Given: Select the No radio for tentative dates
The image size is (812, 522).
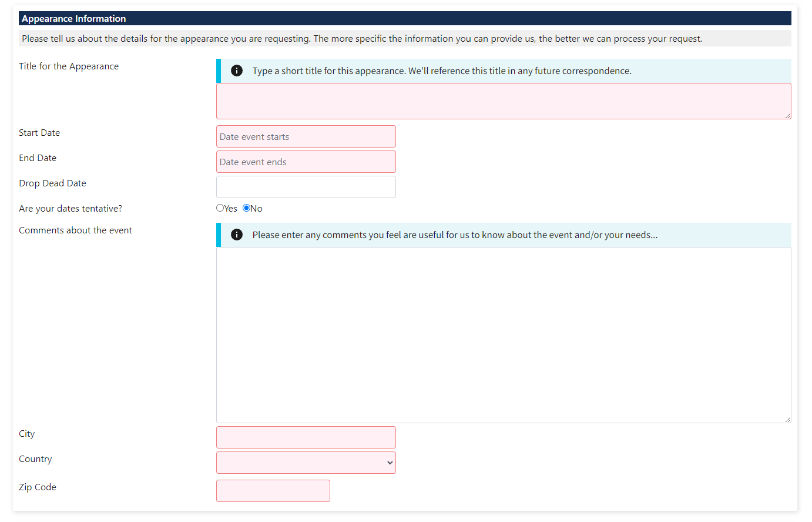Looking at the screenshot, I should coord(247,208).
